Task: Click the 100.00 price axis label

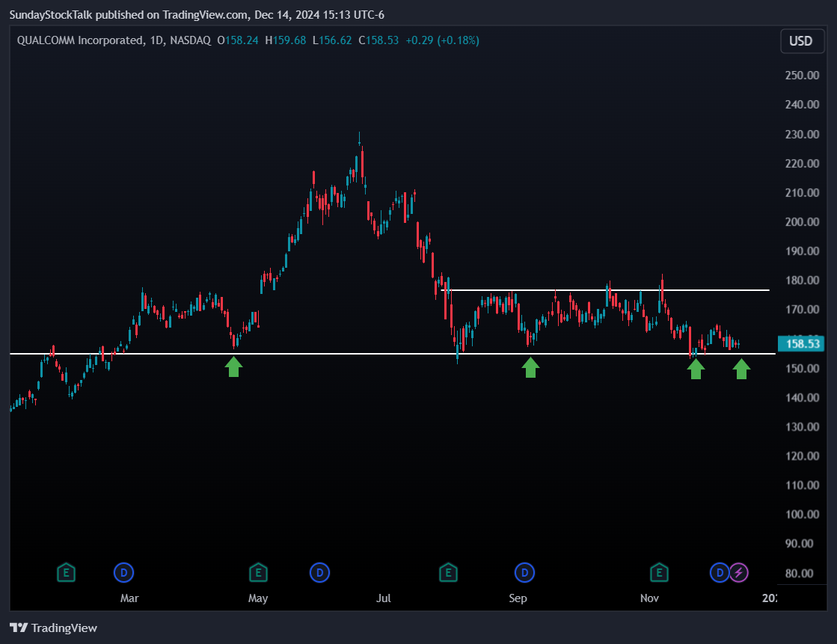Action: (x=802, y=515)
